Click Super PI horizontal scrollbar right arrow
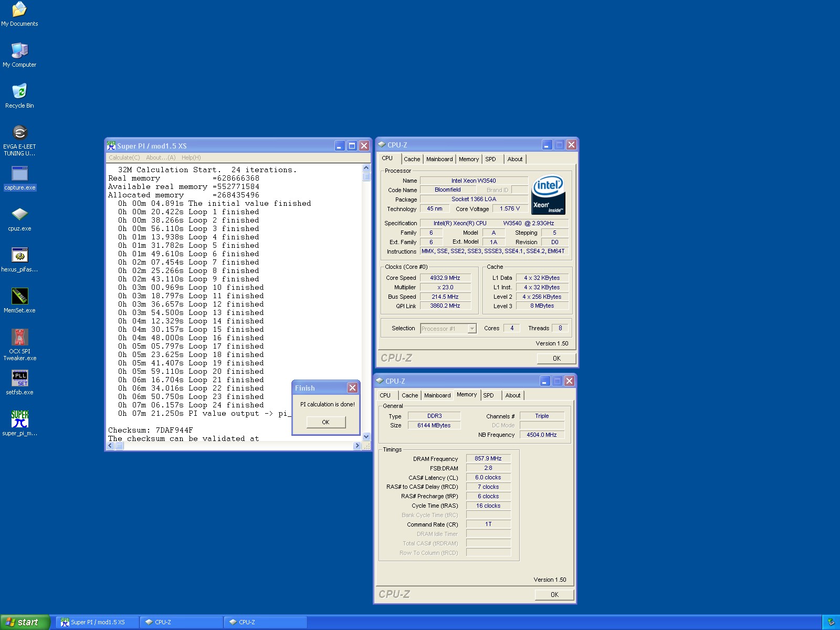Image resolution: width=840 pixels, height=630 pixels. click(x=357, y=446)
